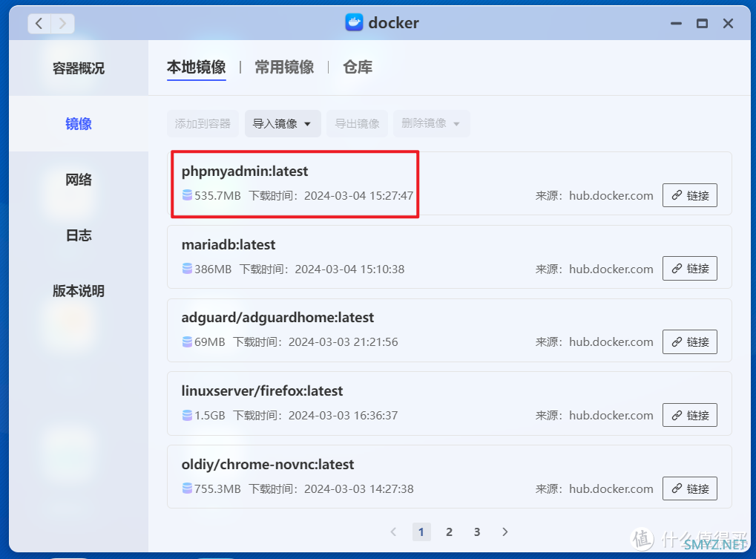Image resolution: width=756 pixels, height=559 pixels.
Task: Click the hub.docker.com source of chrome-novnc
Action: click(x=611, y=488)
